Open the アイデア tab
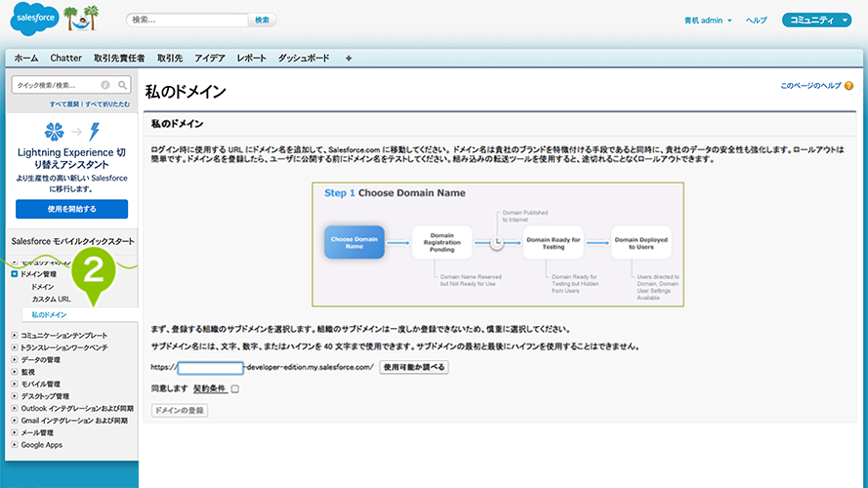 click(209, 59)
